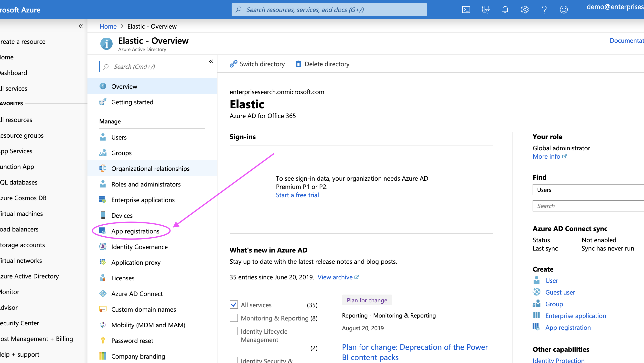Screen dimensions: 644x363
Task: Click the Start a free trial link
Action: 297,195
